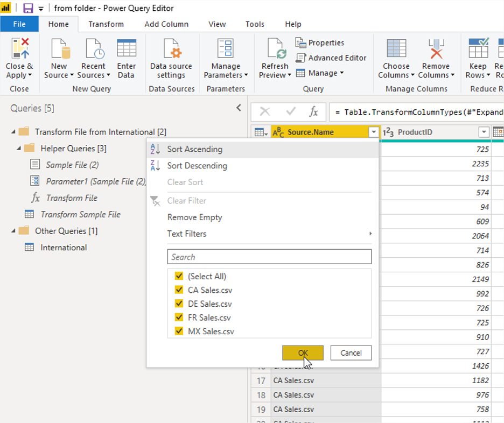Screen dimensions: 504x423
Task: Uncheck DE Sales.csv
Action: click(x=179, y=304)
